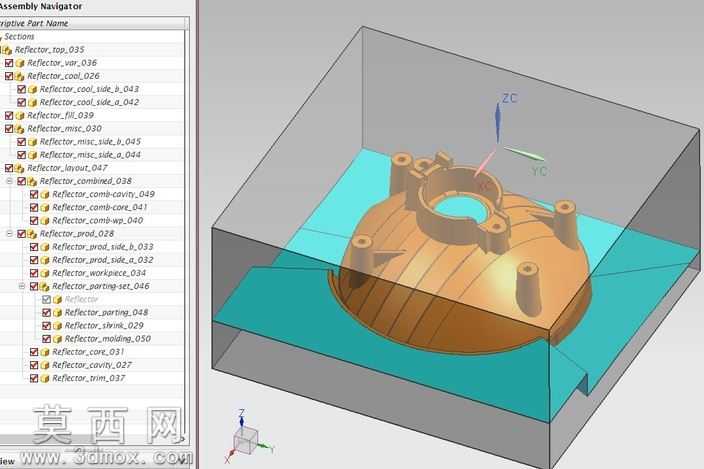Select Reflector_molding_050 in the tree
This screenshot has height=469, width=704.
(108, 339)
